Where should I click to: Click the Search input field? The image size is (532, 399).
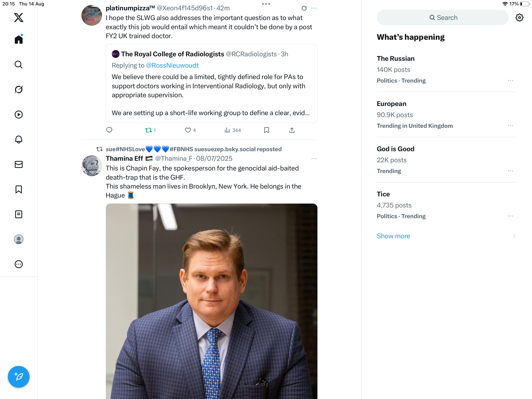pyautogui.click(x=443, y=18)
